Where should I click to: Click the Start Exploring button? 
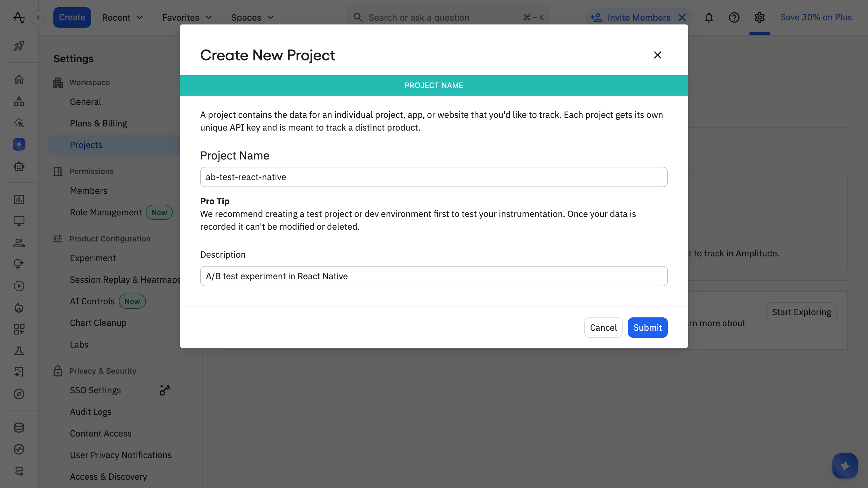[801, 312]
